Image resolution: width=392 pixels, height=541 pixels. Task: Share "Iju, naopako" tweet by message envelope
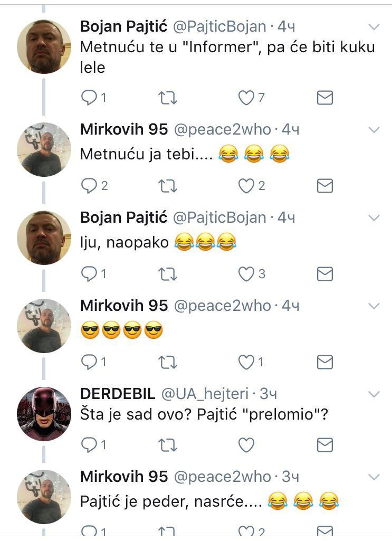324,274
